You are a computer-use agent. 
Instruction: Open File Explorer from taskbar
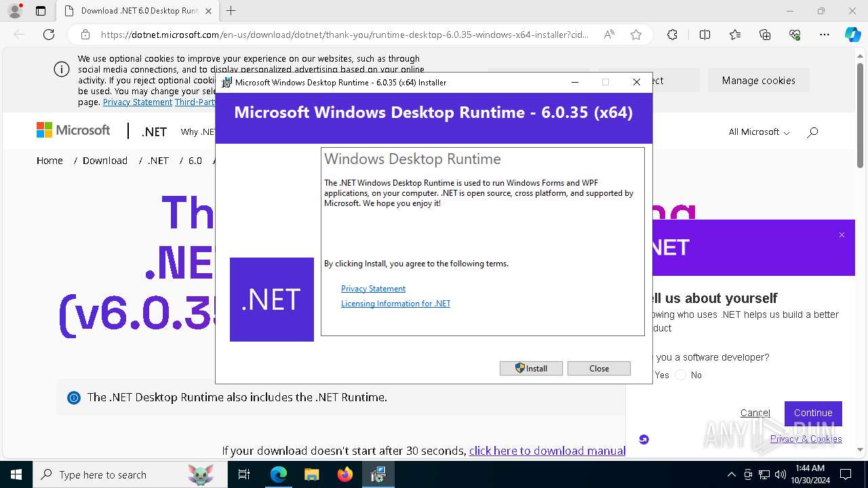[311, 474]
